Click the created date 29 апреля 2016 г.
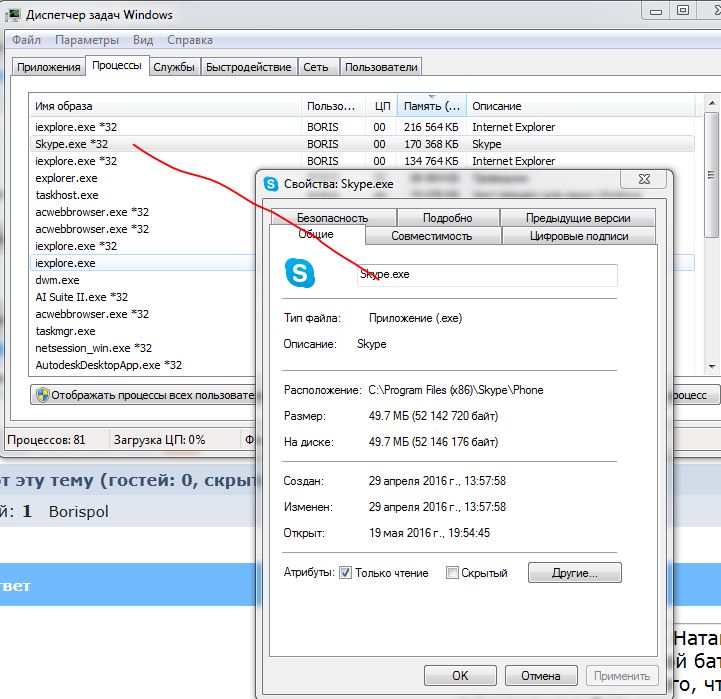The height and width of the screenshot is (699, 721). 414,481
